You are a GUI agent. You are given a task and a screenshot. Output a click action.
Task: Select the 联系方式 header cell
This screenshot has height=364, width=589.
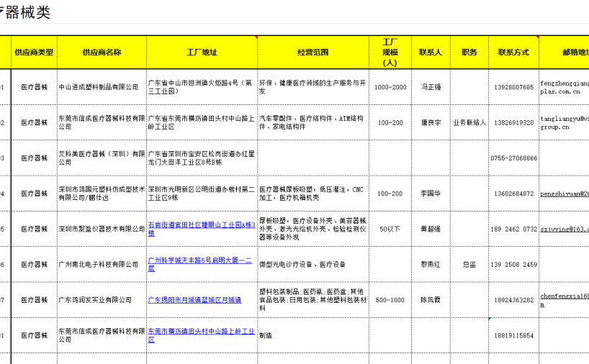click(x=513, y=53)
